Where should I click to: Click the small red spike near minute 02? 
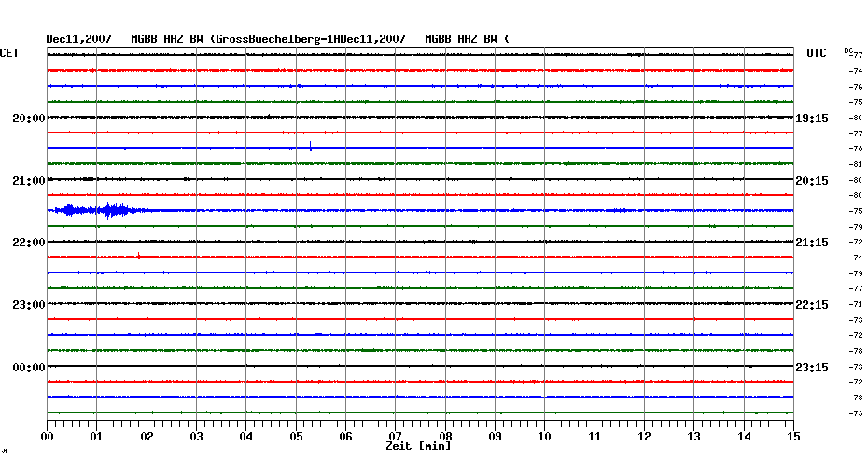pyautogui.click(x=138, y=256)
